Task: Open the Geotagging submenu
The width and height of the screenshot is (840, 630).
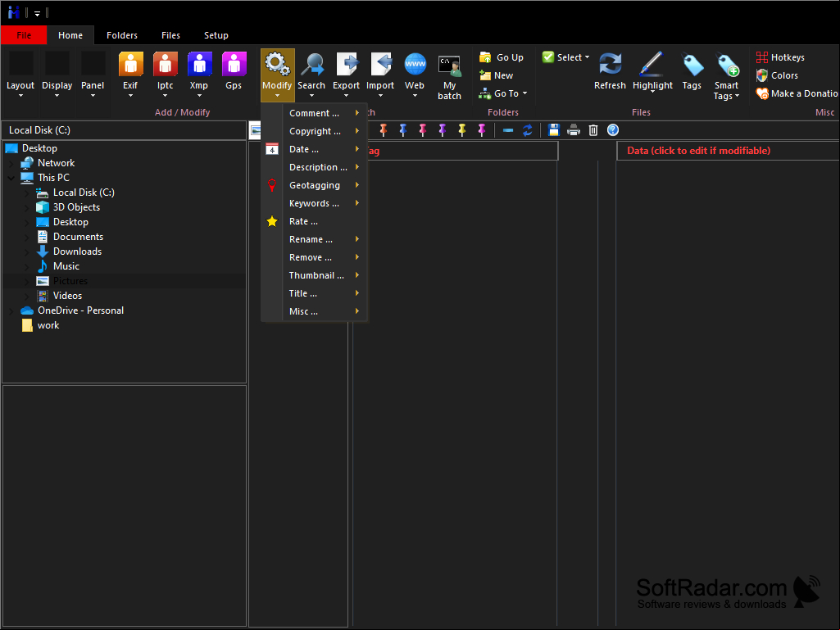Action: [x=315, y=185]
